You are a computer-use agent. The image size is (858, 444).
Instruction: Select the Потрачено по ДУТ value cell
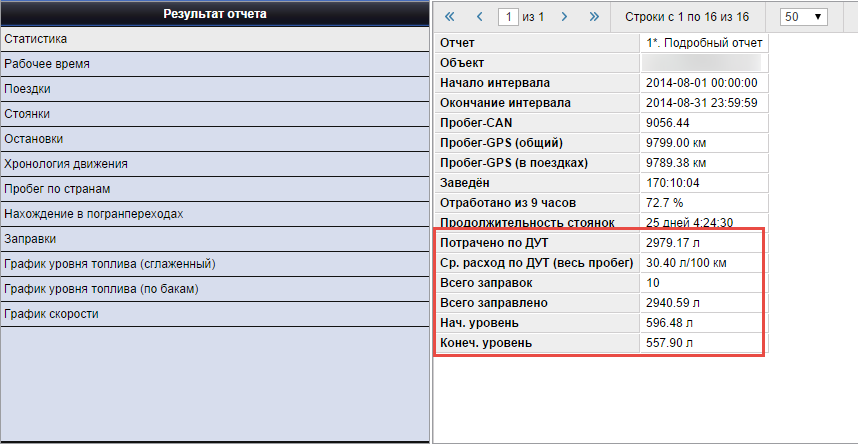click(x=702, y=243)
